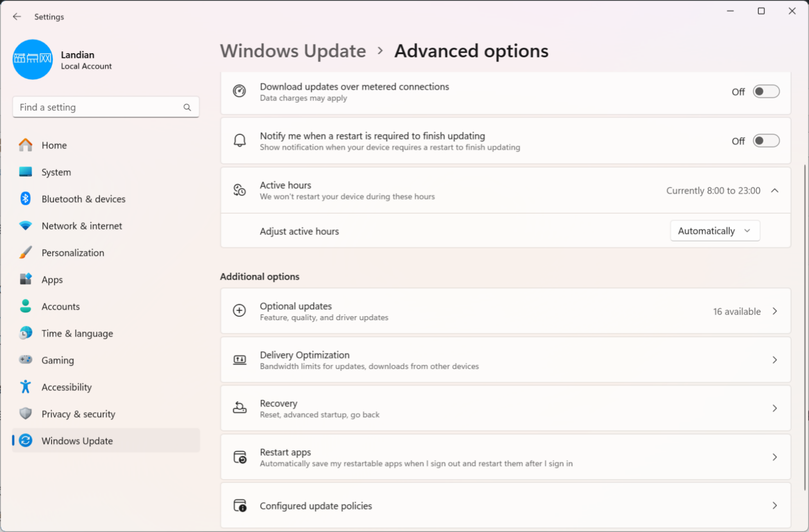Image resolution: width=809 pixels, height=532 pixels.
Task: Open the Home settings page
Action: [106, 145]
